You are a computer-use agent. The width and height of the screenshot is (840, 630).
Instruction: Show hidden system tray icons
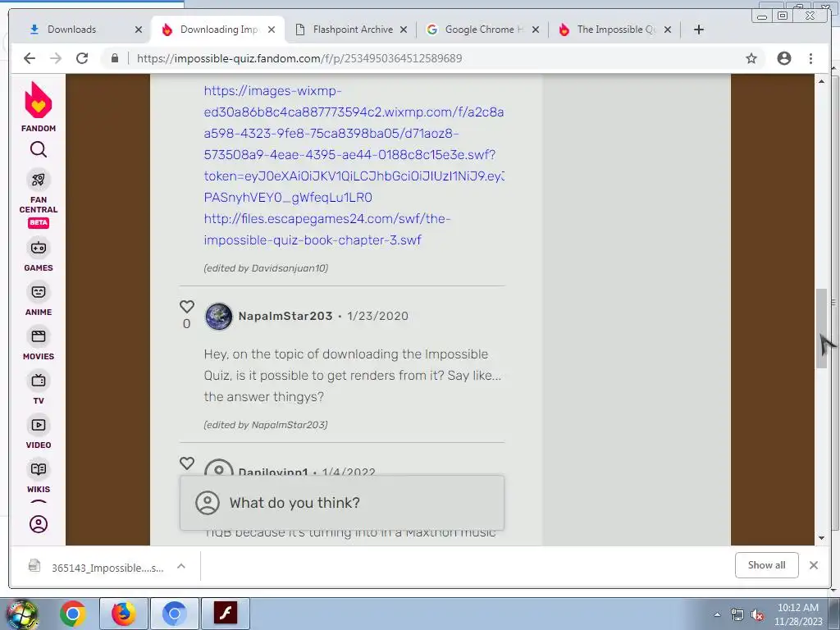click(717, 614)
